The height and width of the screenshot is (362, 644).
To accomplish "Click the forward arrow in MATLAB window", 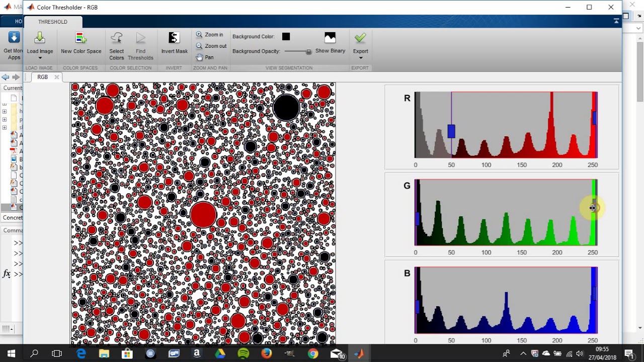I will [x=16, y=77].
